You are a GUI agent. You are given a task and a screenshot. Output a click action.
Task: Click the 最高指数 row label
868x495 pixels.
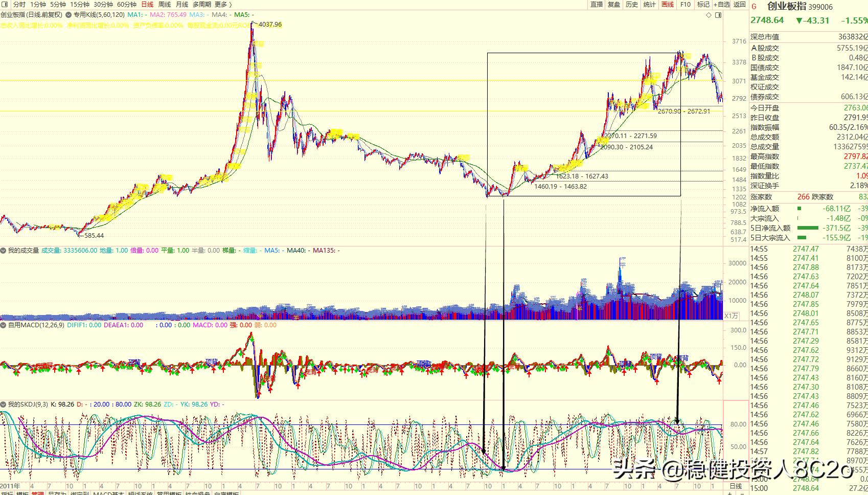(765, 156)
